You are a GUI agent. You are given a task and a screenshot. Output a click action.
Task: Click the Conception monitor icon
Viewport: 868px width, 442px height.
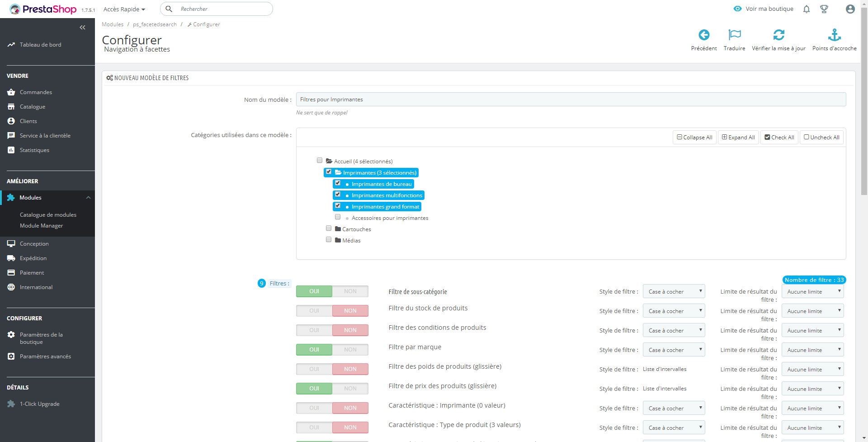(11, 244)
